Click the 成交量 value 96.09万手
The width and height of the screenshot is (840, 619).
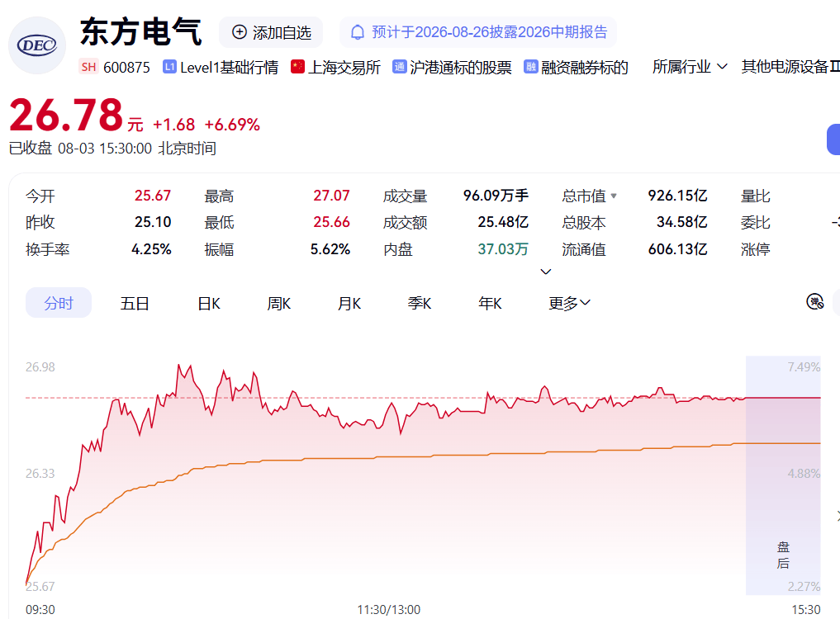pos(496,196)
